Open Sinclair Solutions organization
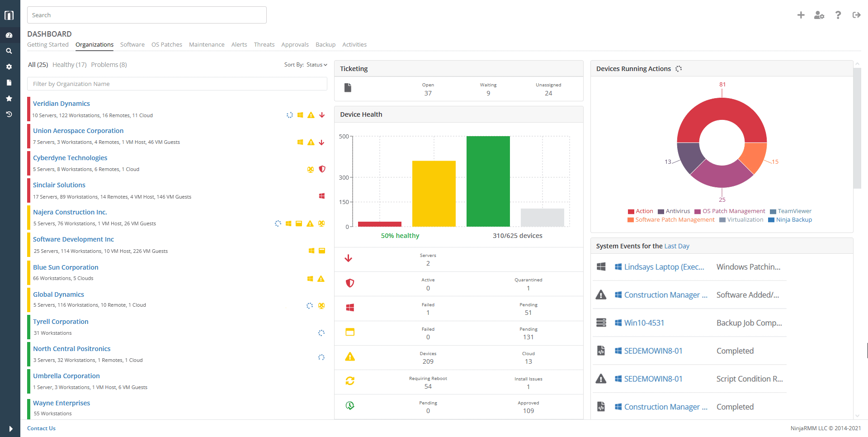Screen dimensions: 868x437 click(59, 185)
